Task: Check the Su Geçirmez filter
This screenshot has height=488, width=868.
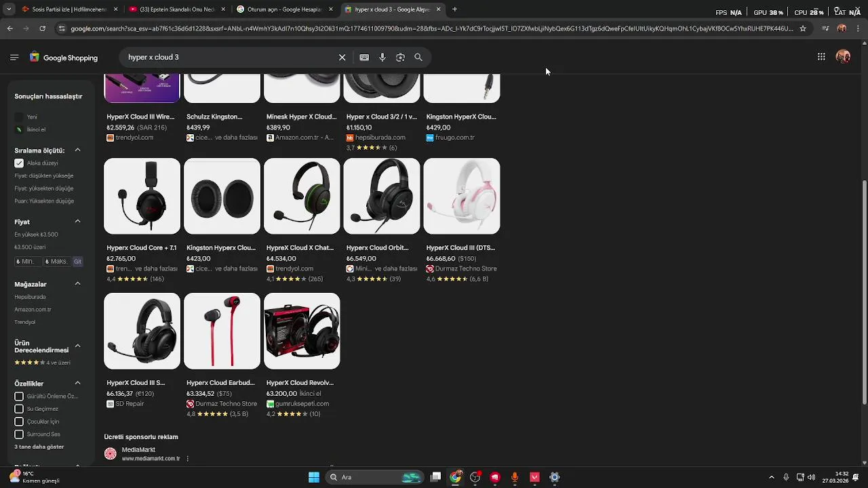Action: click(19, 409)
